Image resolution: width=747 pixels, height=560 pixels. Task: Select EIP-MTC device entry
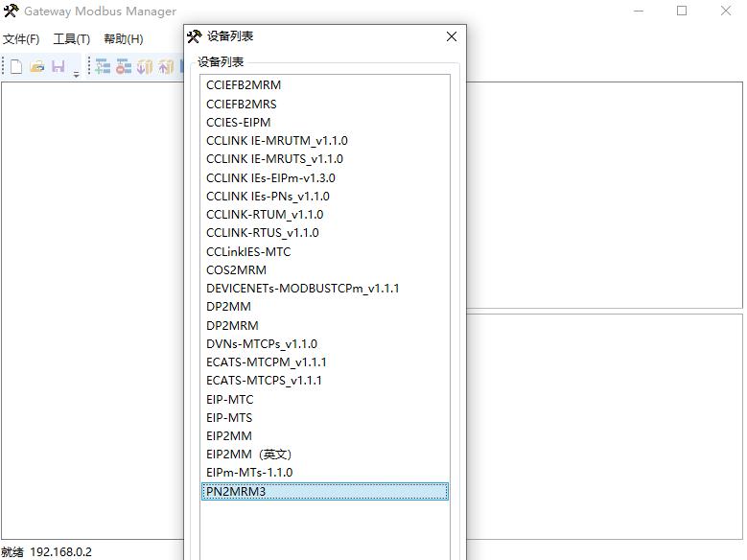(325, 400)
